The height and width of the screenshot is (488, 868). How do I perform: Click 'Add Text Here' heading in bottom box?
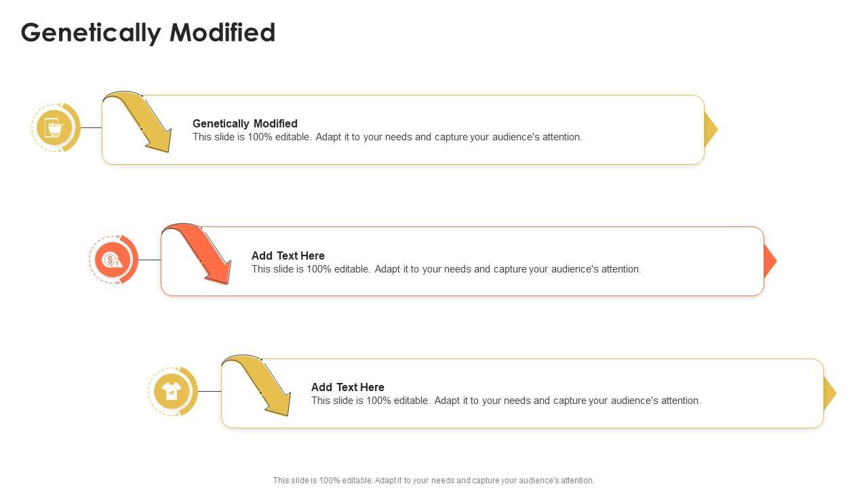[x=348, y=387]
